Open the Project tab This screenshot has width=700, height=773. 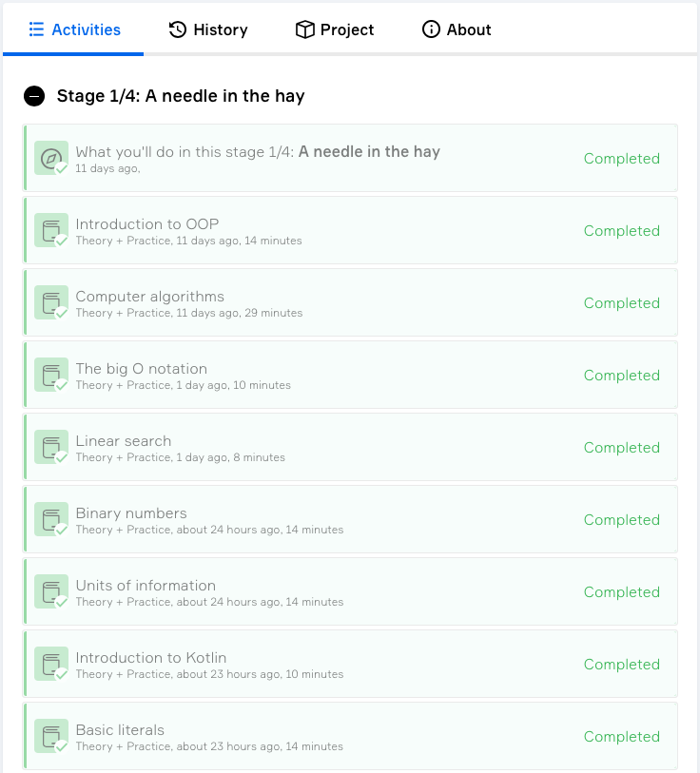point(335,29)
